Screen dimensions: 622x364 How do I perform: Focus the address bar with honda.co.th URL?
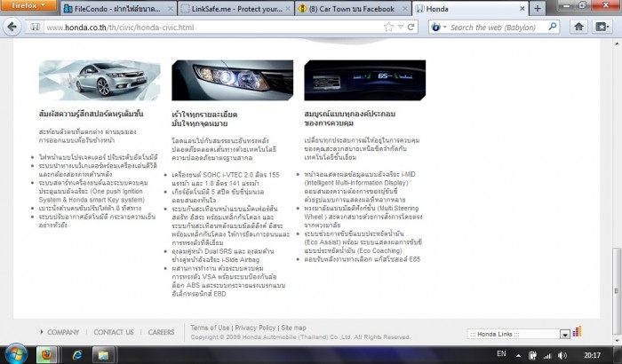point(212,28)
